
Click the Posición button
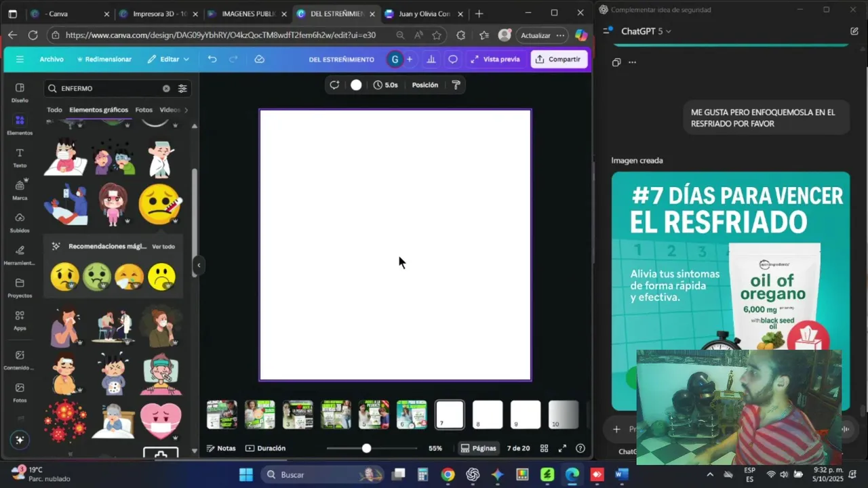coord(425,85)
